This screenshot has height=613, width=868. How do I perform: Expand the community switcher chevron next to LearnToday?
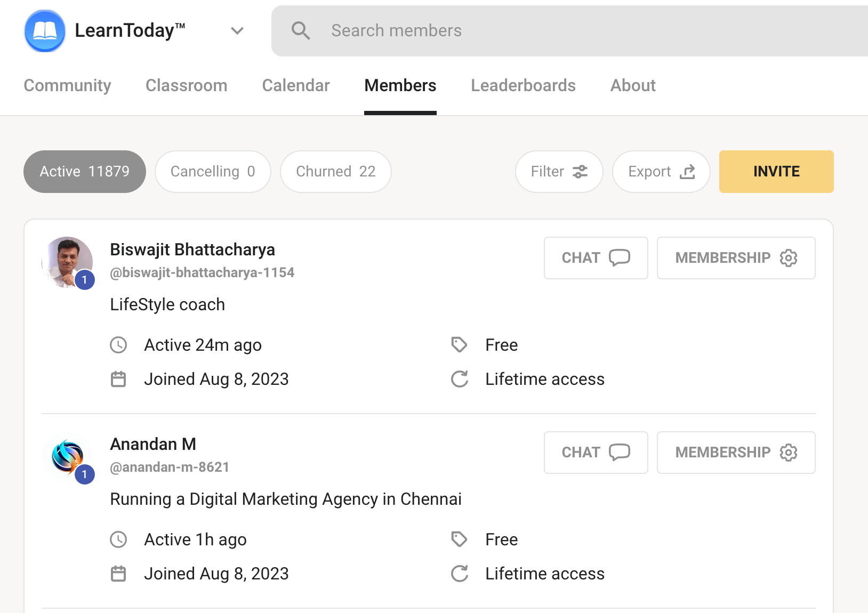click(237, 31)
